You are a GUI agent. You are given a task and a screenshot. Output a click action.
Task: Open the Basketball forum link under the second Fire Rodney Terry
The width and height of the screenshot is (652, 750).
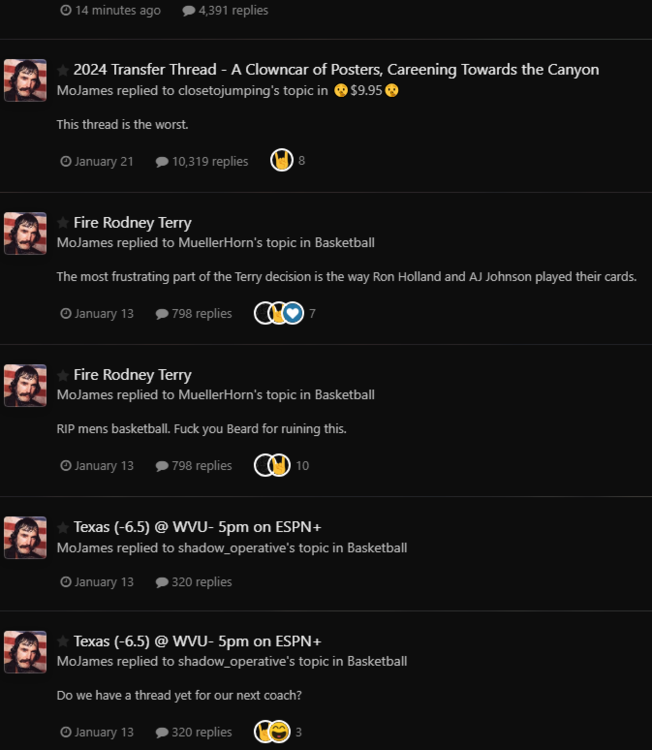tap(344, 395)
